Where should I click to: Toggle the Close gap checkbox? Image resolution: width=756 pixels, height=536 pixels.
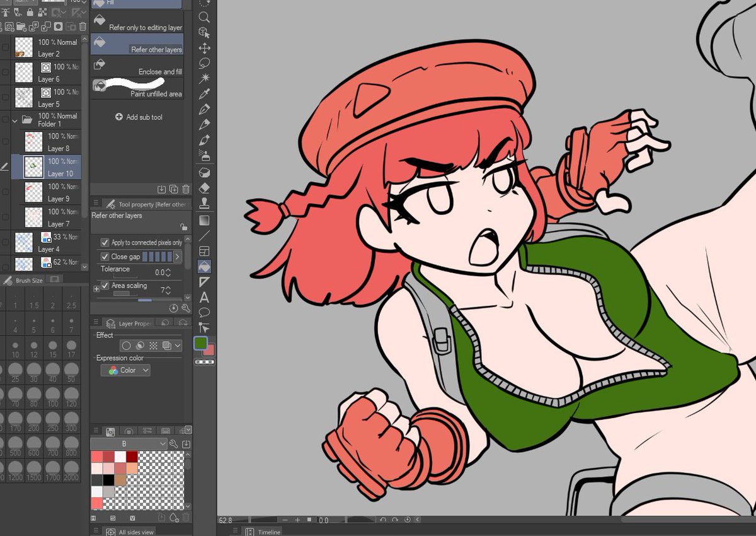tap(105, 257)
